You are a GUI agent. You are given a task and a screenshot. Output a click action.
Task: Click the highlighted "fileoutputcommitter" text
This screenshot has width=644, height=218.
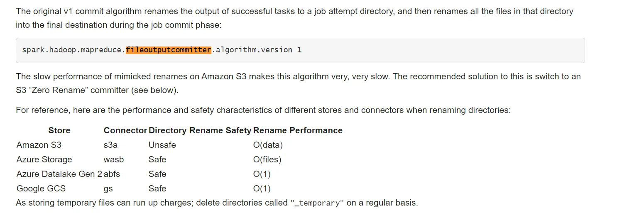[x=169, y=50]
